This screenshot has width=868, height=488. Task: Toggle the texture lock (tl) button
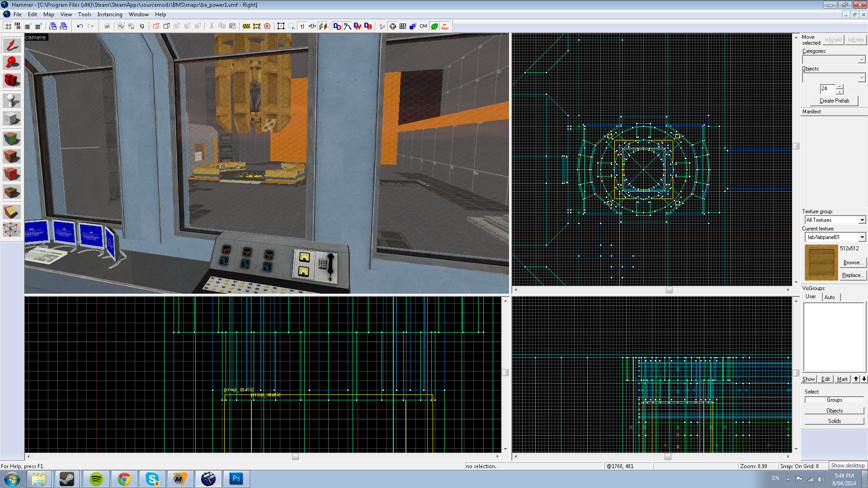(x=302, y=26)
